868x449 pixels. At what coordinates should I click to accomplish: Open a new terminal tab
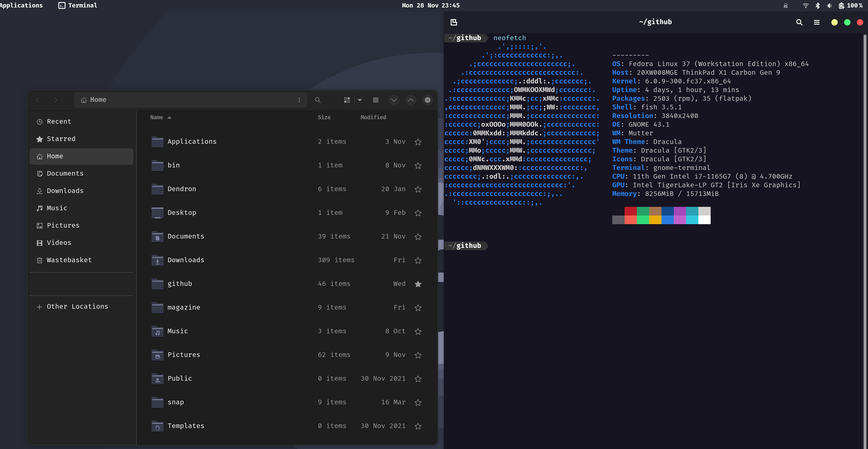point(454,22)
